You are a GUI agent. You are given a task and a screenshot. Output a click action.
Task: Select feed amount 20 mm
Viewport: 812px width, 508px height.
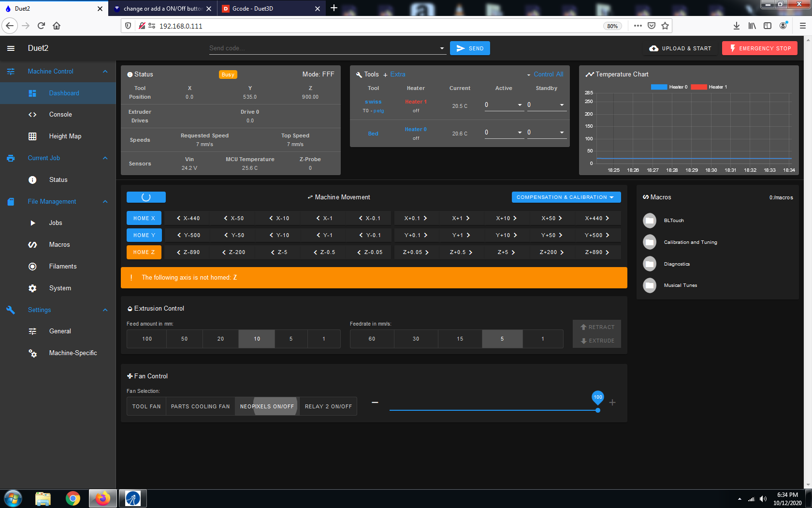point(220,339)
